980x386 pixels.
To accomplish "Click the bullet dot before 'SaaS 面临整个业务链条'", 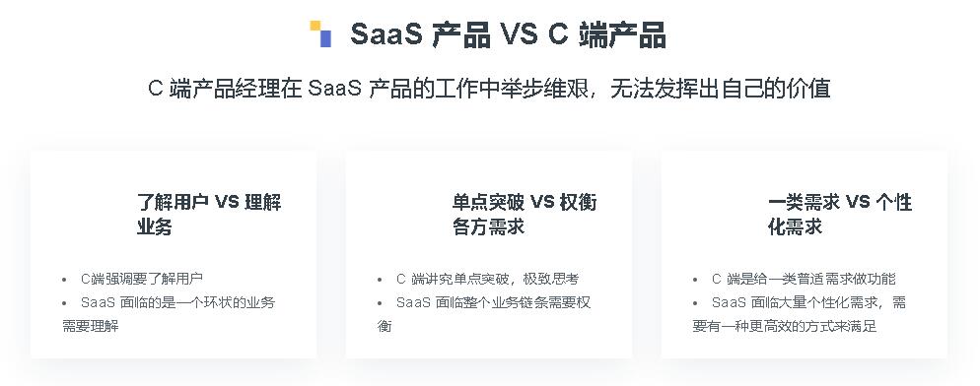I will coord(380,303).
